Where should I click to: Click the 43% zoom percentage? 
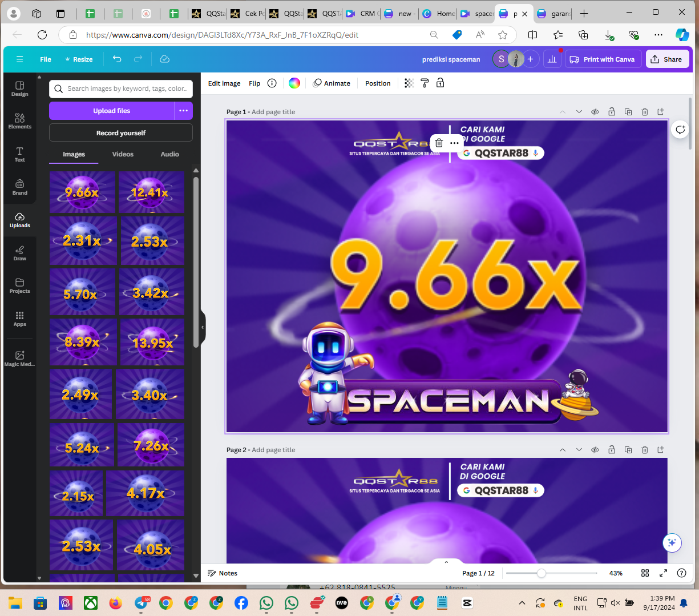pyautogui.click(x=616, y=573)
